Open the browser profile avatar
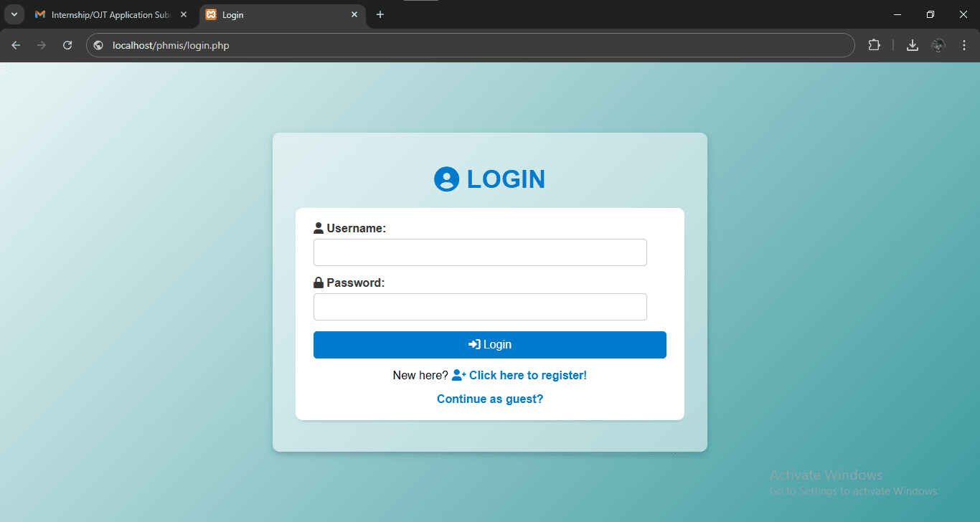 [x=938, y=45]
